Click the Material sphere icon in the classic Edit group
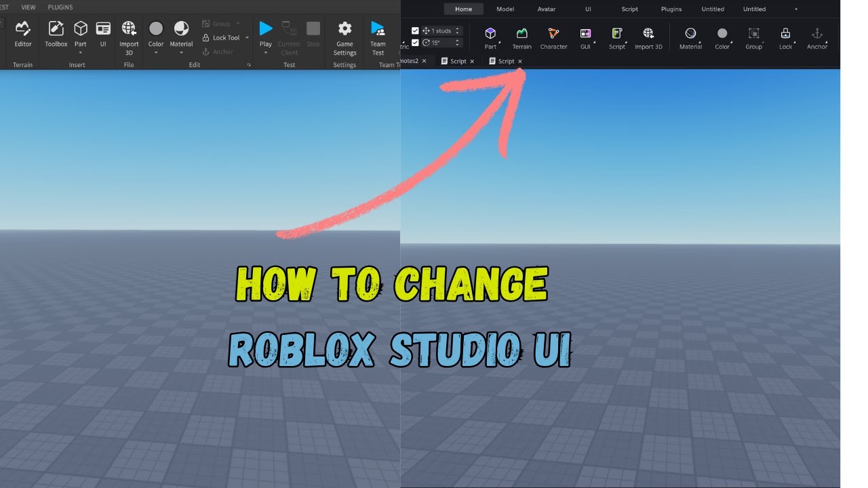The height and width of the screenshot is (488, 868). pyautogui.click(x=181, y=28)
